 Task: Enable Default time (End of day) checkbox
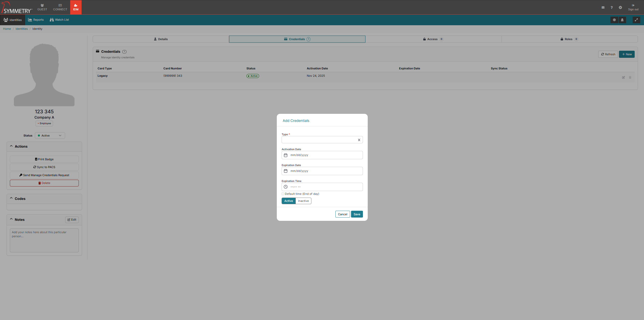(x=283, y=194)
